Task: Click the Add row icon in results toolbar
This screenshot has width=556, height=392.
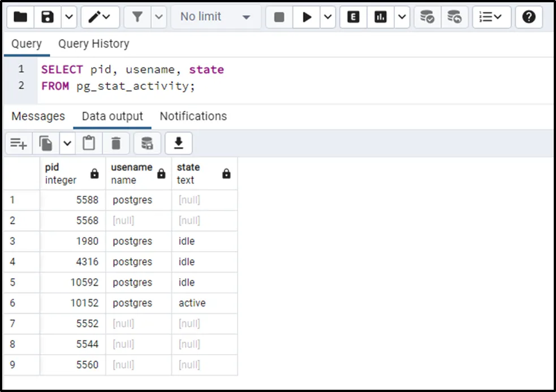Action: point(19,144)
